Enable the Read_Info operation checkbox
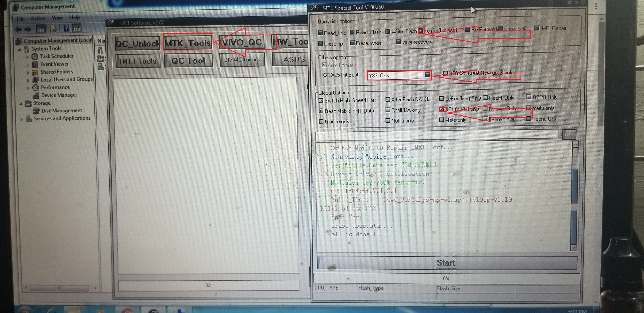644x313 pixels. tap(320, 33)
